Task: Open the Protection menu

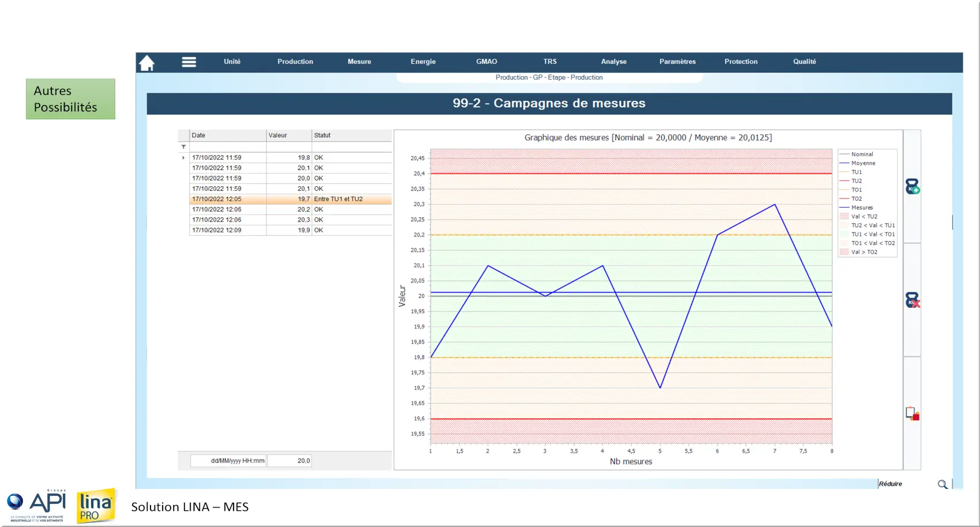Action: pyautogui.click(x=741, y=62)
